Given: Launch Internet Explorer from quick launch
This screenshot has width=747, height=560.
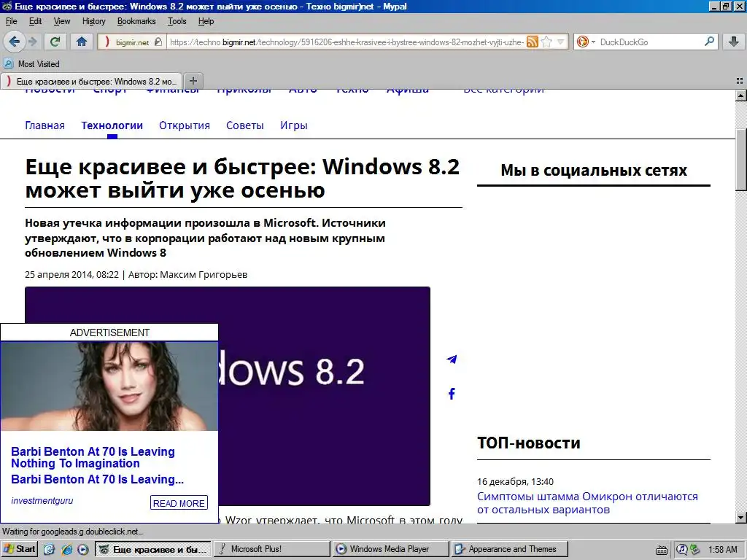Looking at the screenshot, I should pyautogui.click(x=66, y=549).
